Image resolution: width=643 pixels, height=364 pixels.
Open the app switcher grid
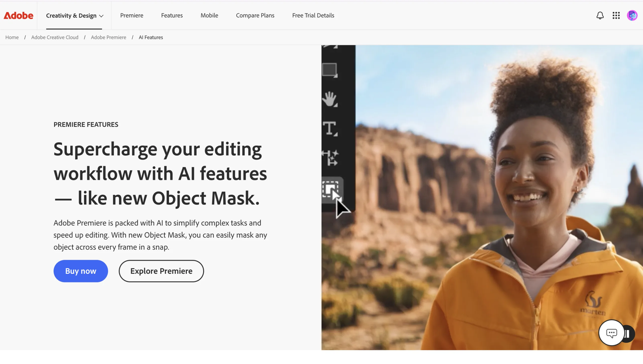click(616, 16)
